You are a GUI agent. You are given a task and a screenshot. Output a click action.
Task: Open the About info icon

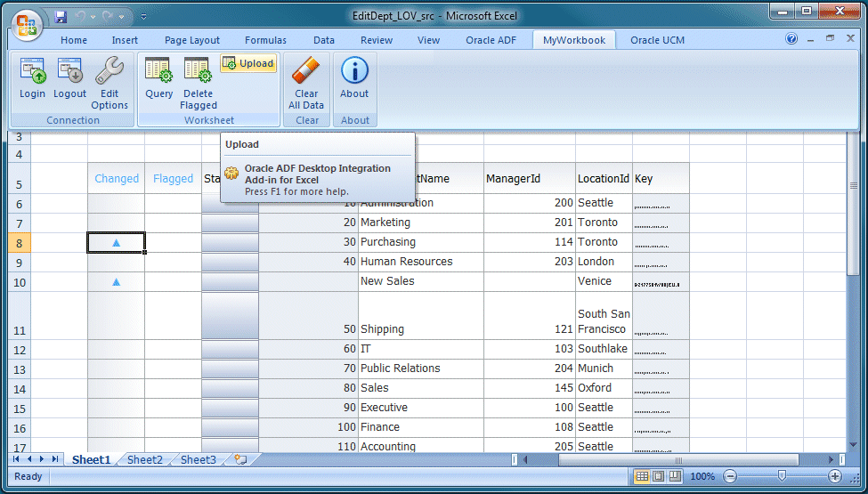354,78
